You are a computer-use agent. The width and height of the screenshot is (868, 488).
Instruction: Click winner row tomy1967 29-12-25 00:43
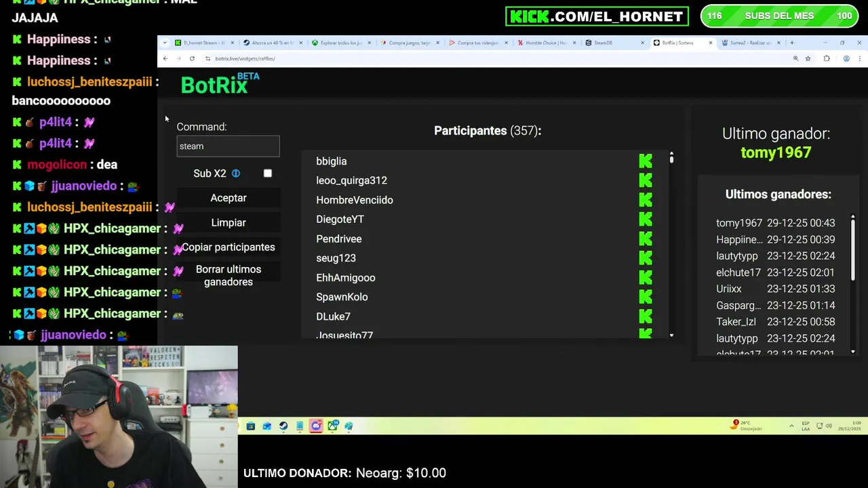click(x=775, y=223)
